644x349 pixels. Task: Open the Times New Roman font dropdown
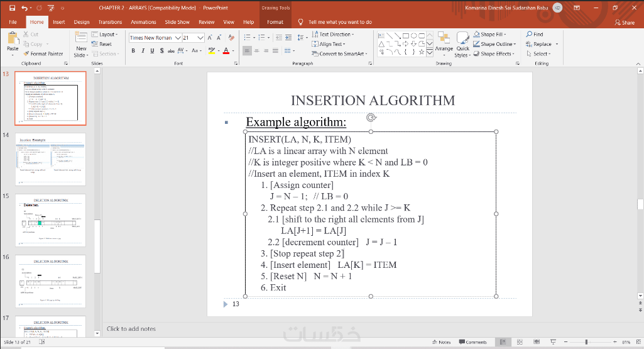[x=178, y=38]
